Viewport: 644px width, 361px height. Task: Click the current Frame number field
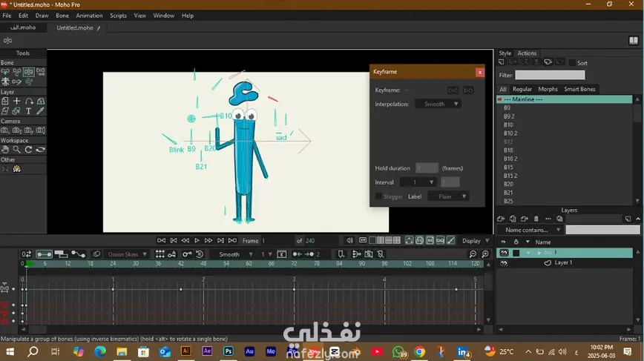277,241
